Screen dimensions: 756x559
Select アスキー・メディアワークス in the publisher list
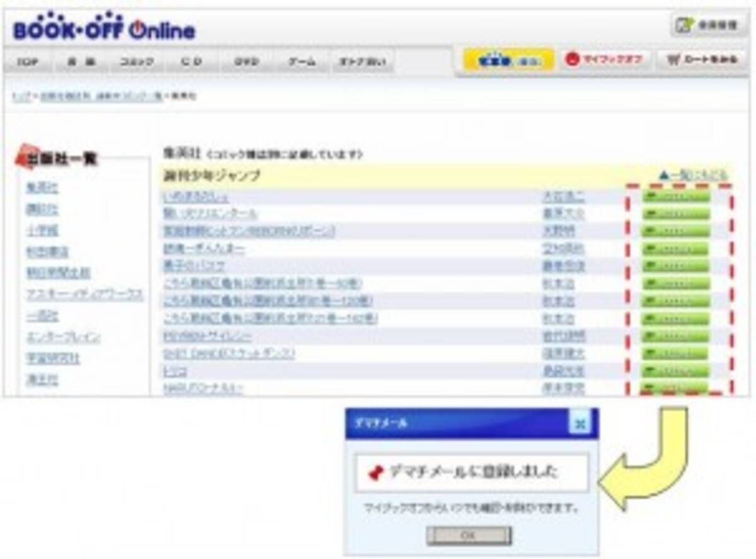point(85,294)
